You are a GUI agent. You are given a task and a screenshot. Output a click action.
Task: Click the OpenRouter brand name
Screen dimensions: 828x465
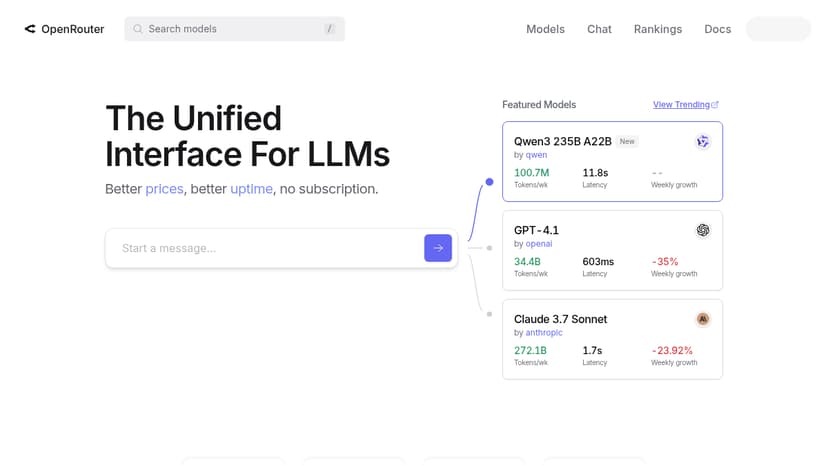tap(73, 29)
